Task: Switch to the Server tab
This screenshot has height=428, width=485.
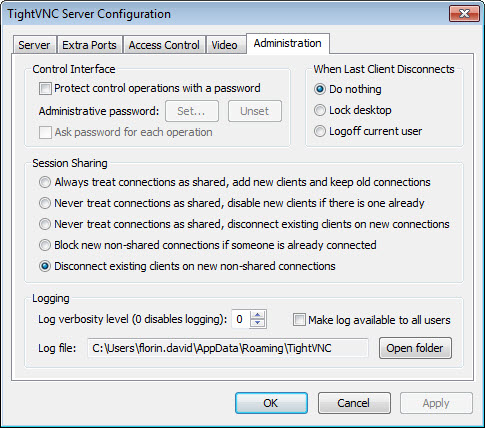Action: coord(34,45)
